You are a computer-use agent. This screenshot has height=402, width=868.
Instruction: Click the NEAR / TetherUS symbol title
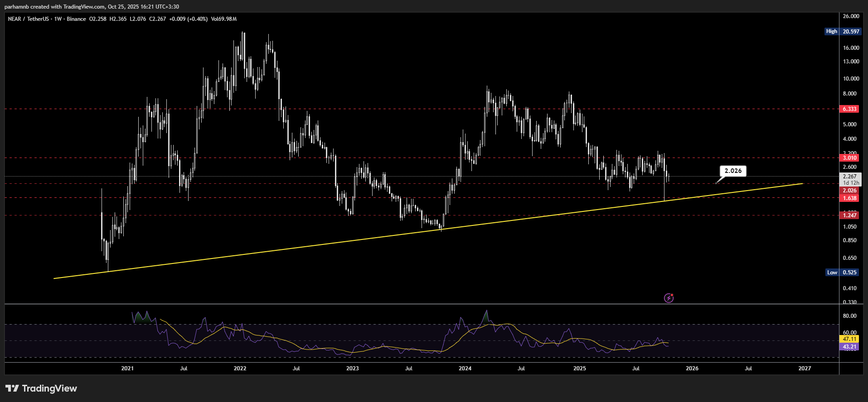(x=28, y=19)
